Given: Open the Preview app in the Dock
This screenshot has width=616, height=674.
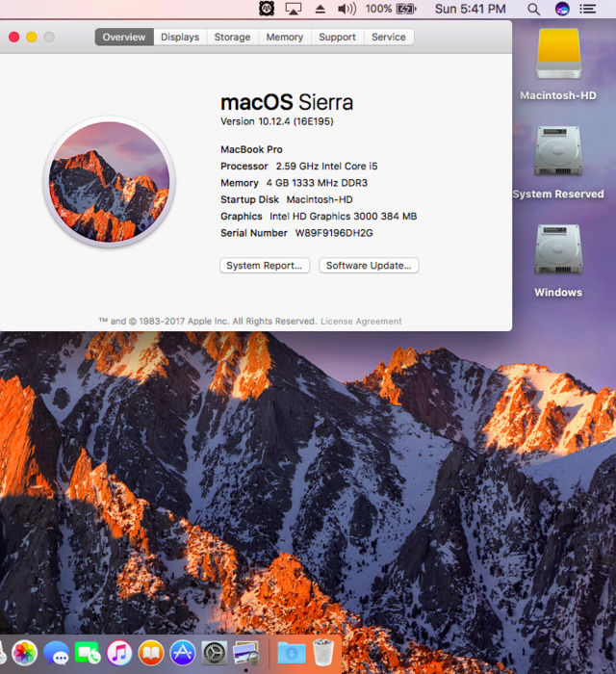Looking at the screenshot, I should (x=246, y=653).
